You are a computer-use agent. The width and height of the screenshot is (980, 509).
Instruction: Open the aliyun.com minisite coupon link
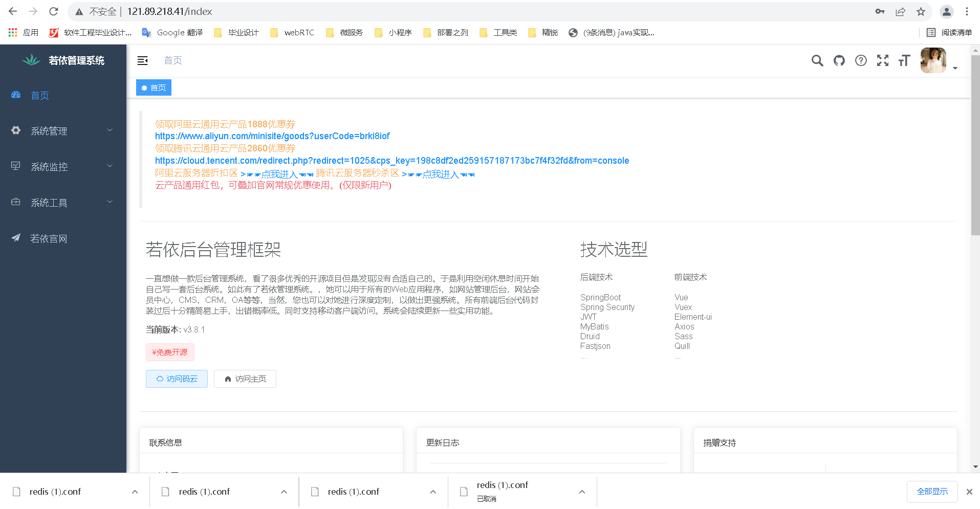click(272, 136)
